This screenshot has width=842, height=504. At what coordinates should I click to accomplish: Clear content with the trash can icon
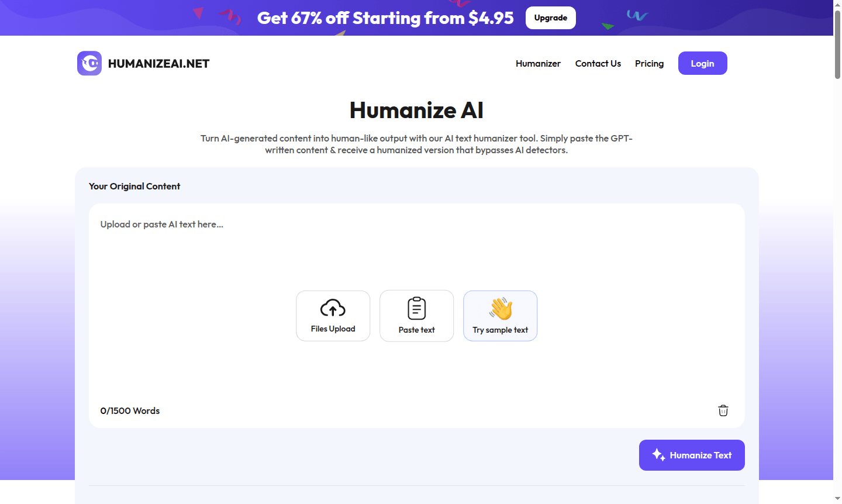(x=723, y=410)
